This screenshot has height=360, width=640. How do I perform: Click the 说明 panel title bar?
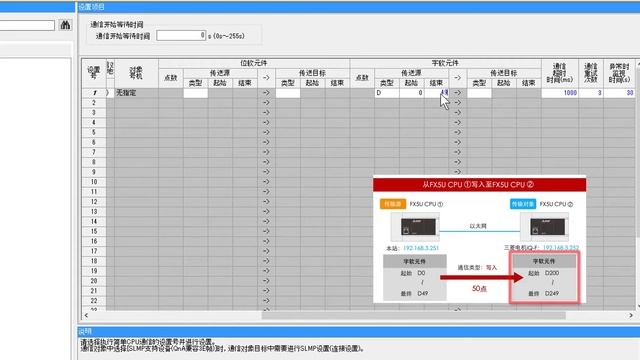[x=358, y=331]
